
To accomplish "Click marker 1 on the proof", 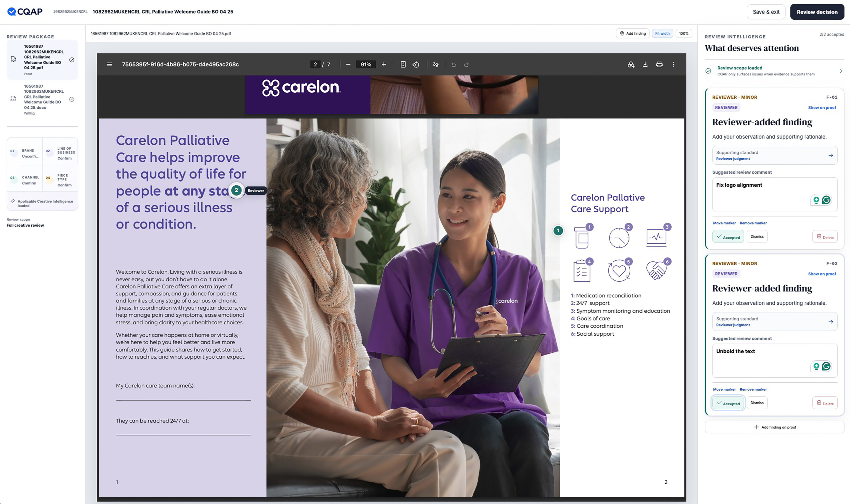I will (558, 231).
